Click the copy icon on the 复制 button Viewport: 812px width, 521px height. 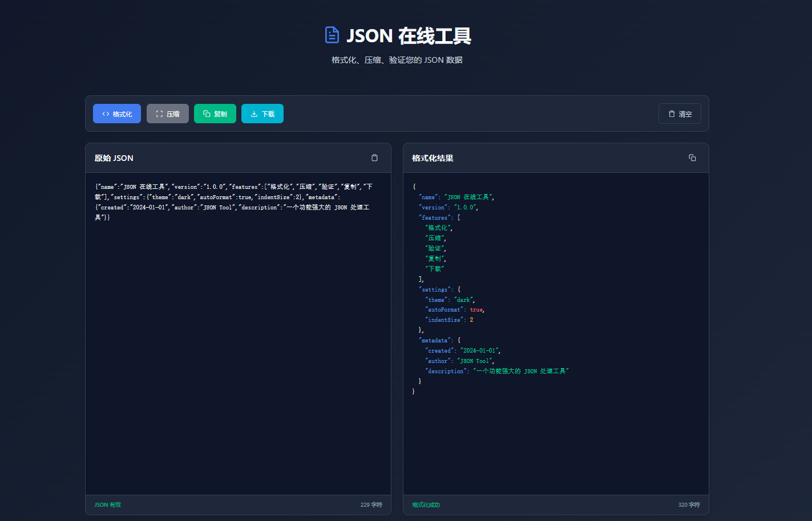pos(206,114)
